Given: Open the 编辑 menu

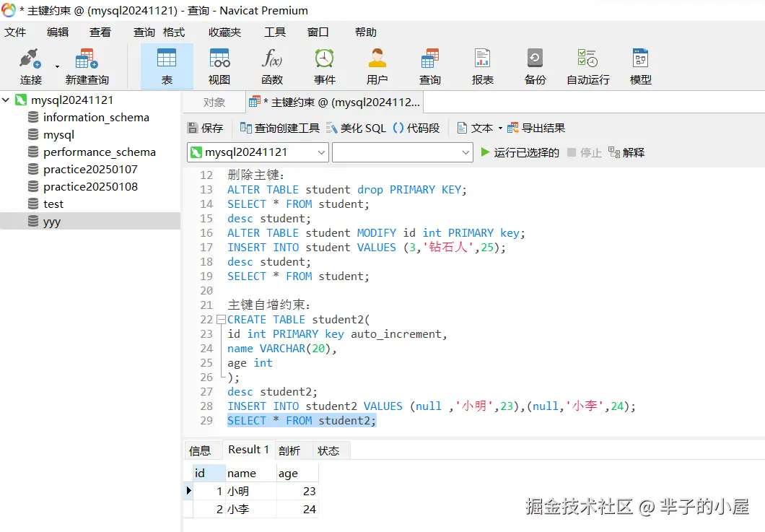Looking at the screenshot, I should (x=58, y=32).
